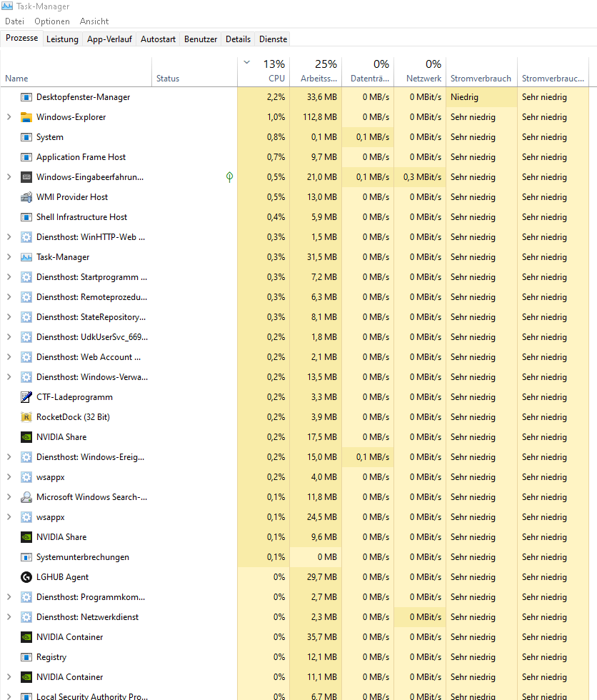Click the Dienstheost Netzwerkdienst gear icon
This screenshot has height=700, width=597.
coord(26,617)
